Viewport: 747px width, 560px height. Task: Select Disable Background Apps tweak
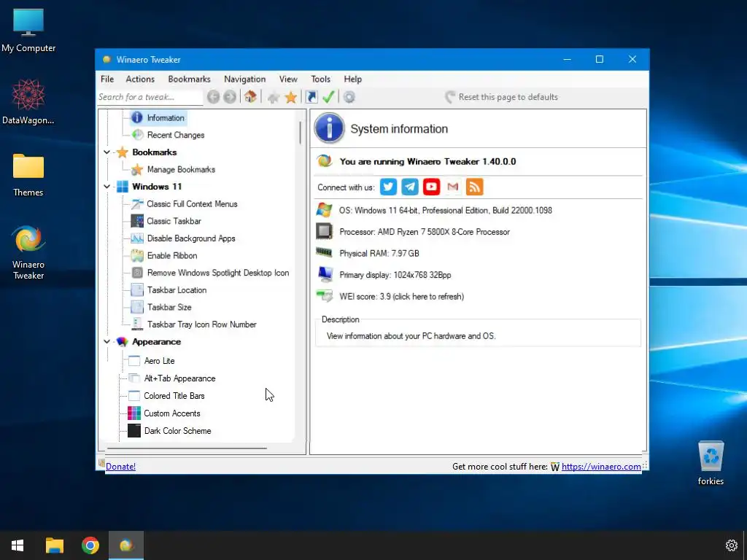click(x=184, y=238)
